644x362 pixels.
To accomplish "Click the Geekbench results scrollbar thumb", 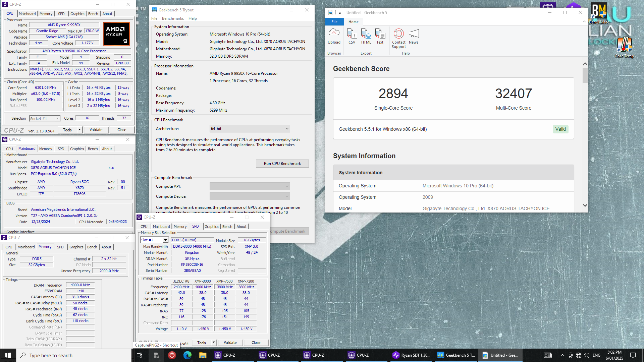I will (585, 75).
